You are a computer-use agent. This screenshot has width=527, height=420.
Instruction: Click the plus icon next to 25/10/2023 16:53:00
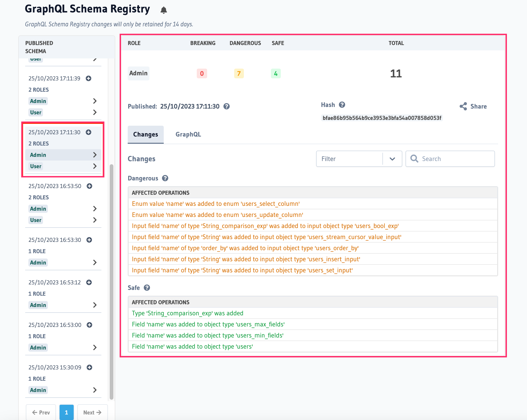[x=89, y=325]
